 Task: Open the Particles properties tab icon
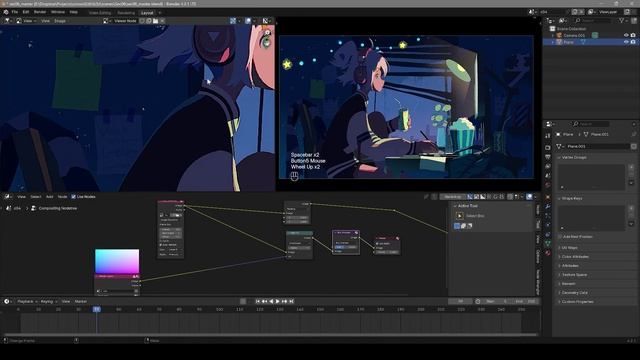tap(548, 216)
